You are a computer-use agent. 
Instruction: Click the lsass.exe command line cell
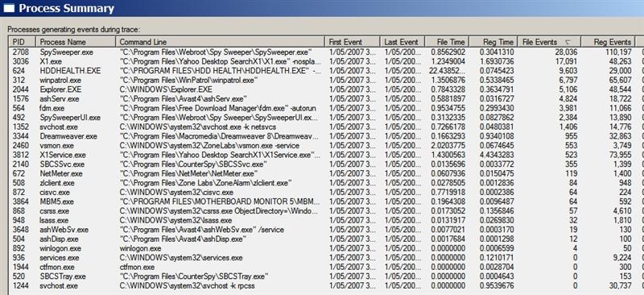tap(175, 220)
